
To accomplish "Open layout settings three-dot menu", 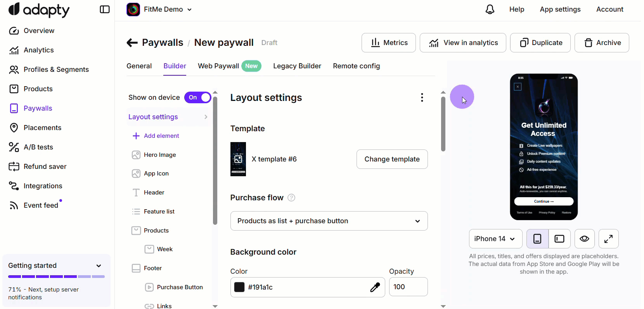I will [x=422, y=97].
